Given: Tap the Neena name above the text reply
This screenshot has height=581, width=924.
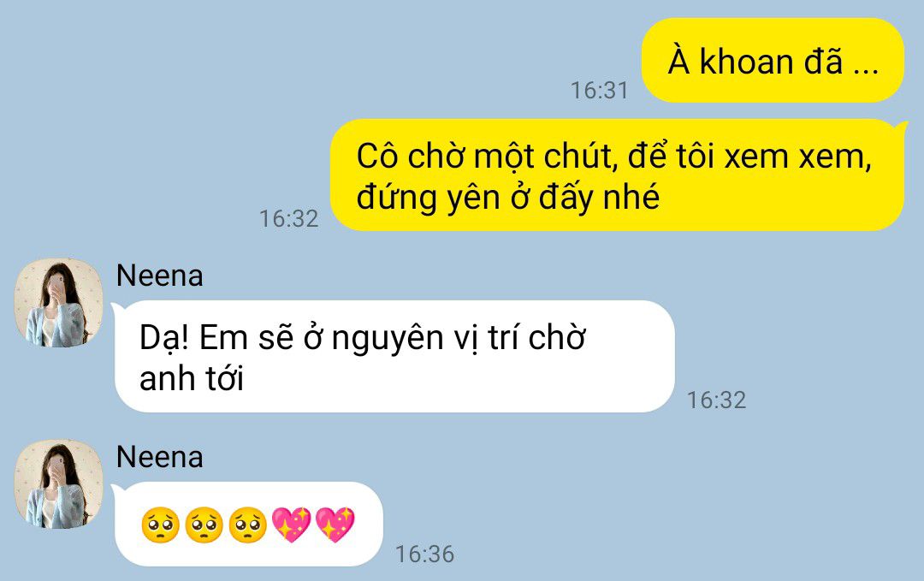Looking at the screenshot, I should pos(160,276).
